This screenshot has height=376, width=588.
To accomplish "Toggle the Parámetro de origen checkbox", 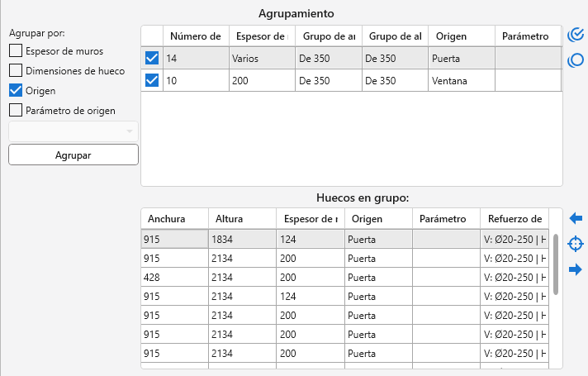I will point(16,110).
